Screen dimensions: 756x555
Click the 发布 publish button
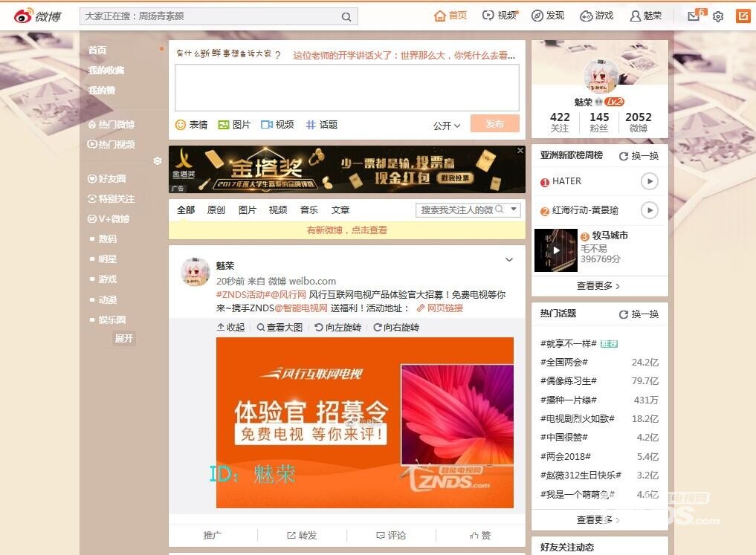coord(494,124)
